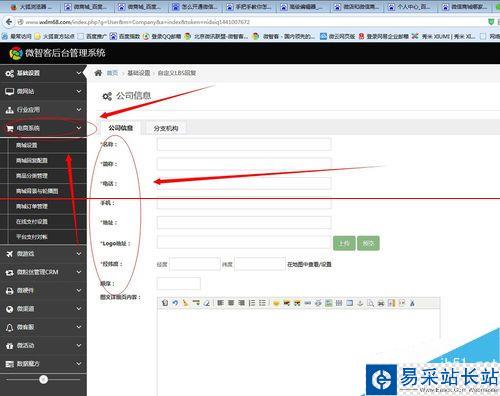Click the format brush icon in editor toolbar

coord(186,303)
